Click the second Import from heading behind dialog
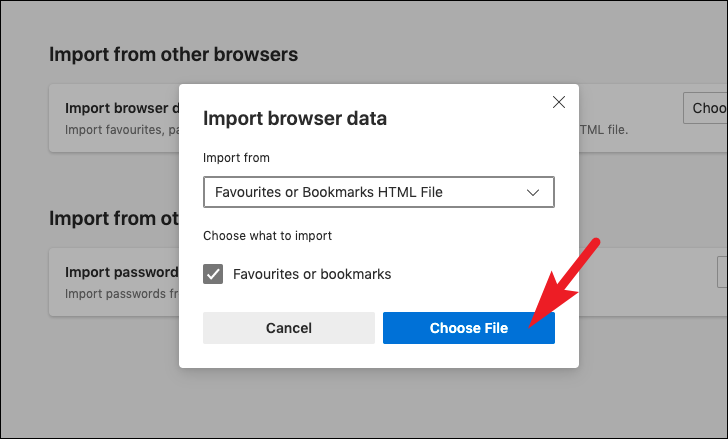Image resolution: width=728 pixels, height=439 pixels. point(114,218)
